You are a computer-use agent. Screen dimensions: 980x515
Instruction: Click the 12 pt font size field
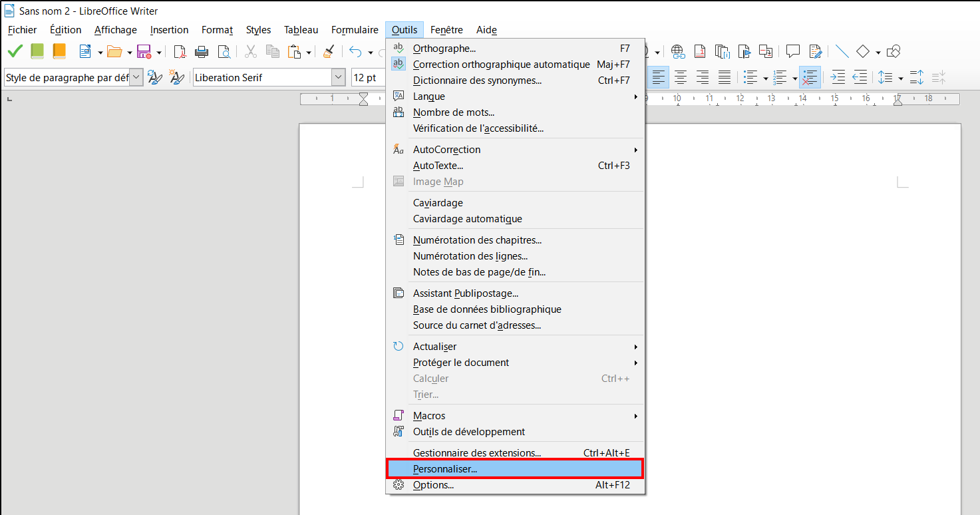(x=368, y=78)
